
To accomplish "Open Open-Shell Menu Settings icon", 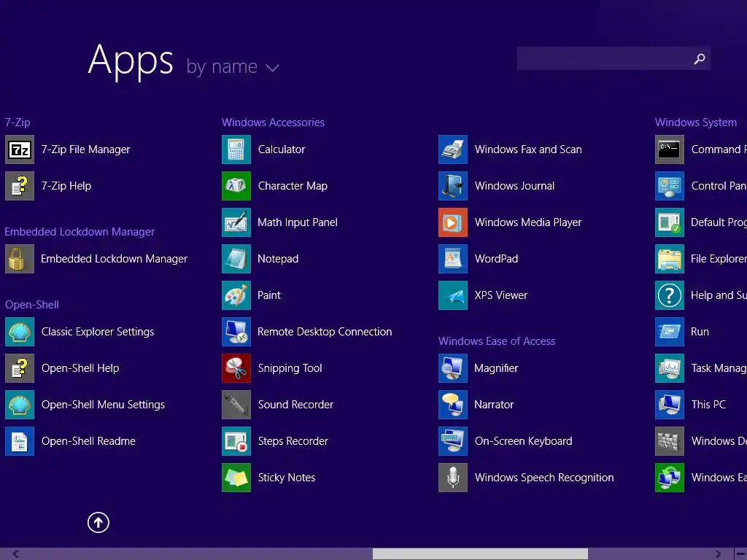I will pyautogui.click(x=20, y=405).
